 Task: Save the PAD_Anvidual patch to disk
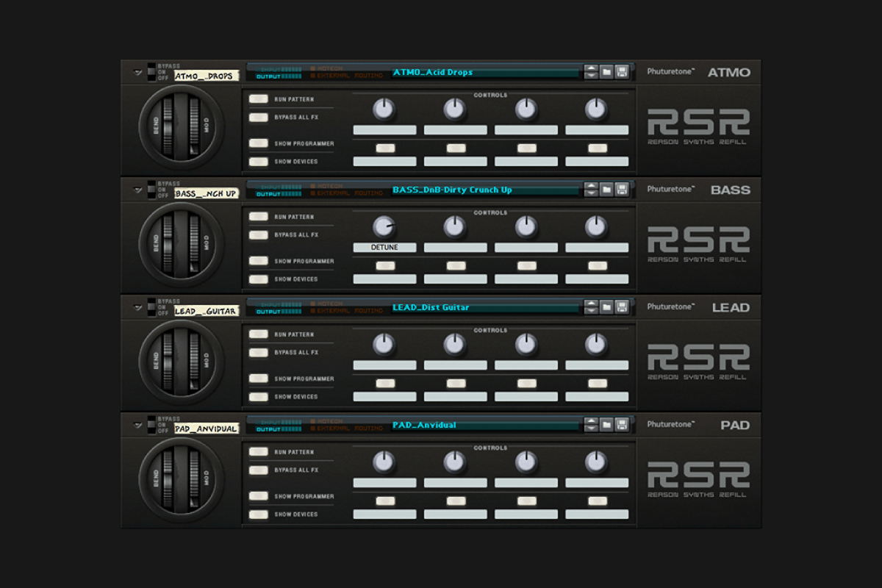(x=622, y=425)
